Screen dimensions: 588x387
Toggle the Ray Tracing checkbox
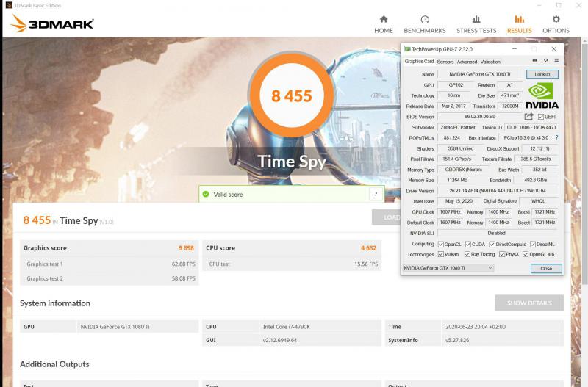[x=467, y=254]
